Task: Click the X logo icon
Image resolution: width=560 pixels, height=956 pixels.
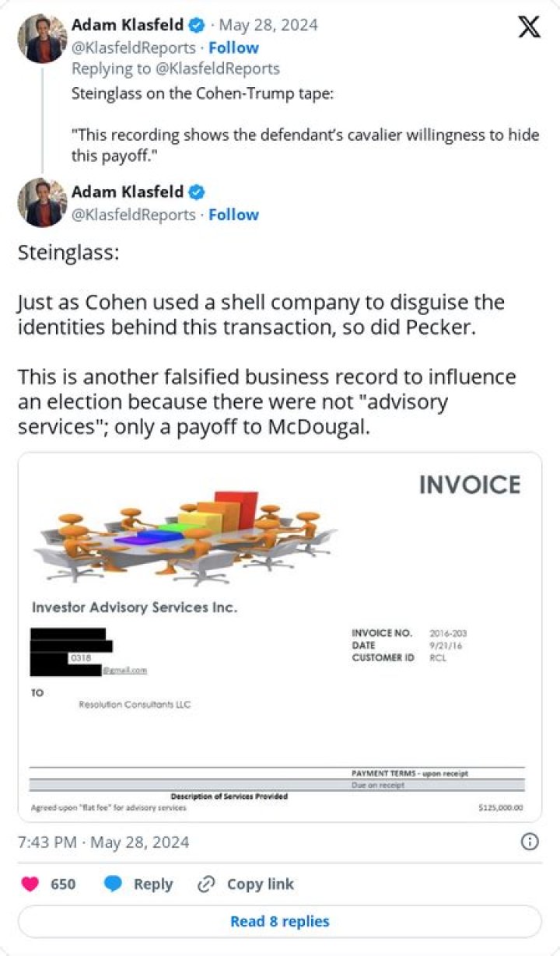Action: point(529,27)
